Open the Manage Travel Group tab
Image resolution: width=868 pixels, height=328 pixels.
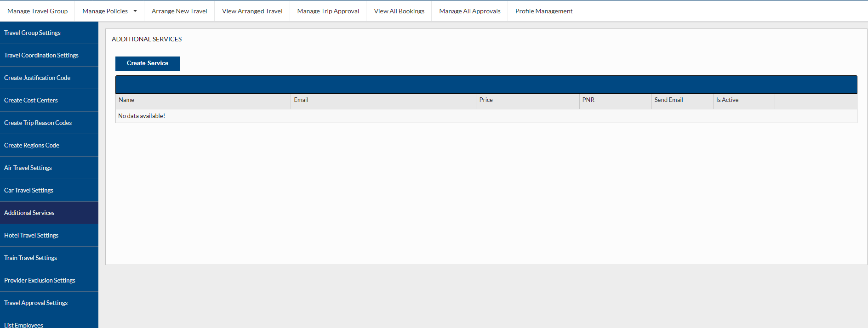click(37, 11)
